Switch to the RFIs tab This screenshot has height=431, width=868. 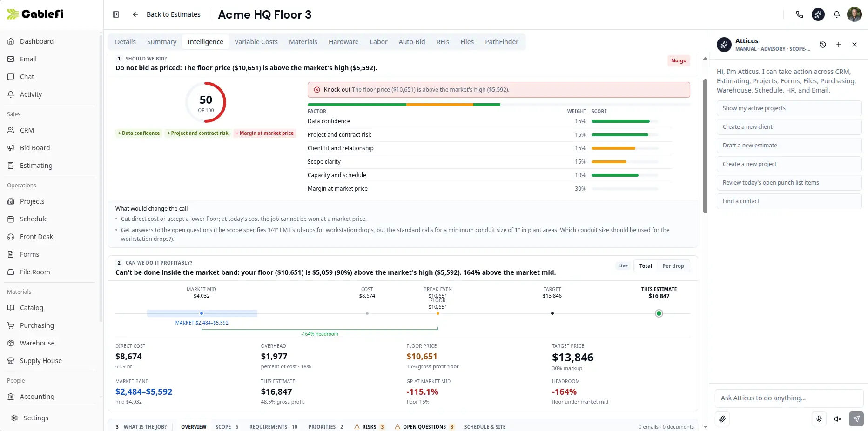[x=443, y=42]
